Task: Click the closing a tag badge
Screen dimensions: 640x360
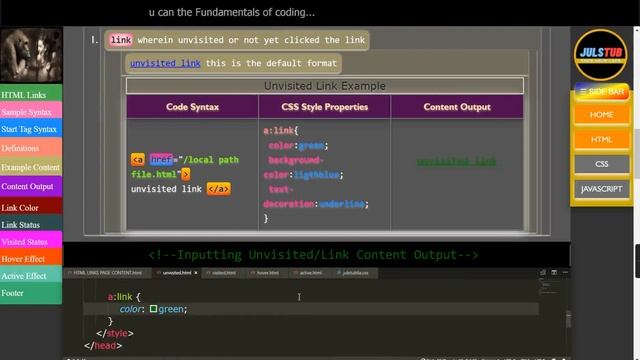Action: 218,189
